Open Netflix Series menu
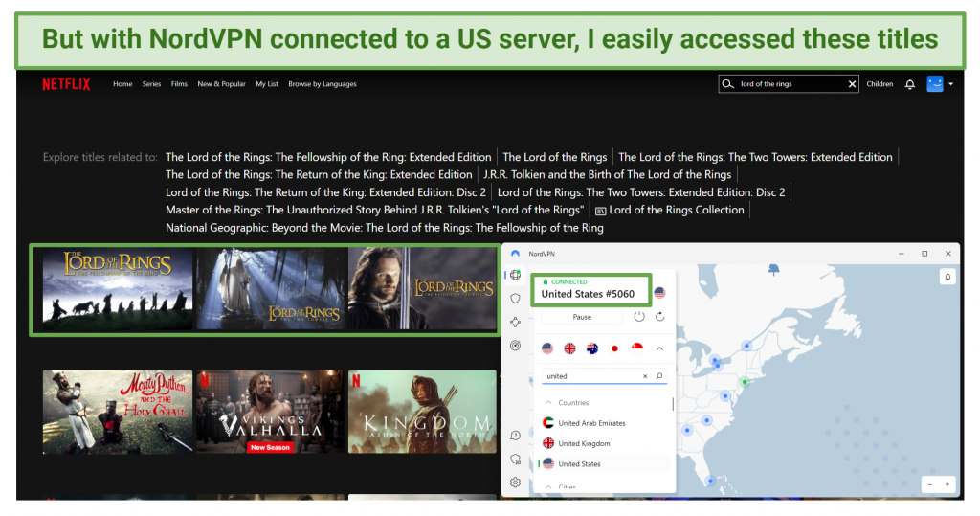Screen dimensions: 980x516 pos(151,84)
